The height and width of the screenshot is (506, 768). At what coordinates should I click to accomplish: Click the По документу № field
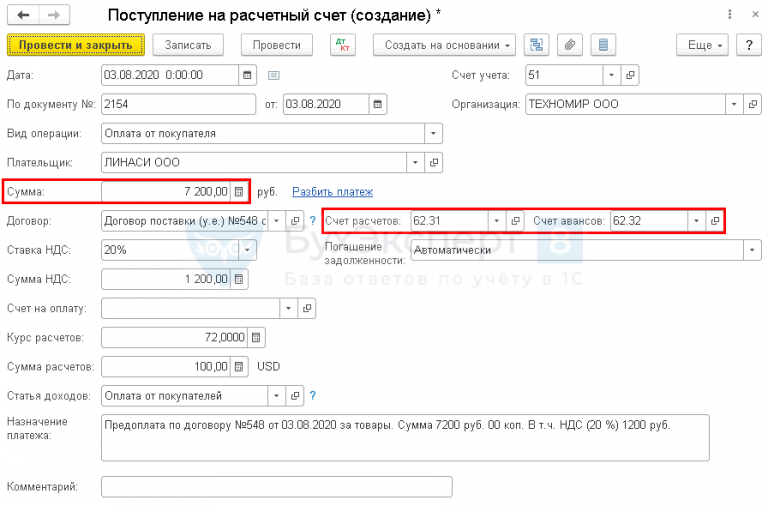pyautogui.click(x=178, y=104)
